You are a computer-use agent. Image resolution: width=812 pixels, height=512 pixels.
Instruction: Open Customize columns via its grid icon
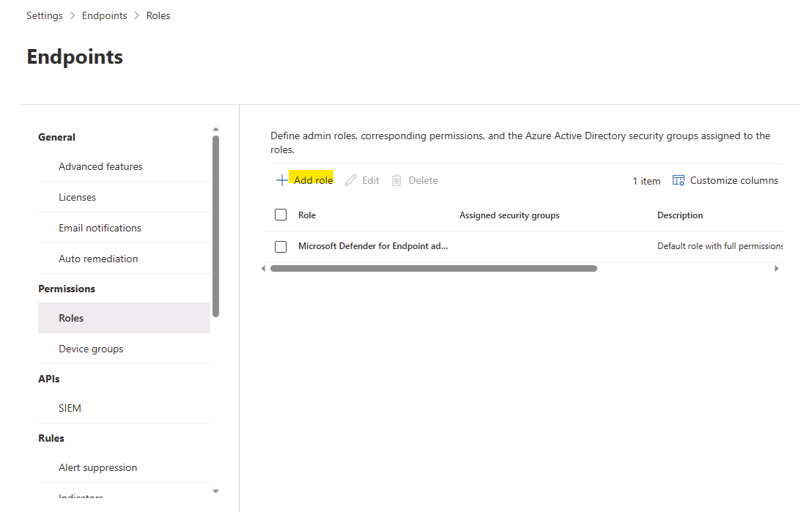pos(679,179)
